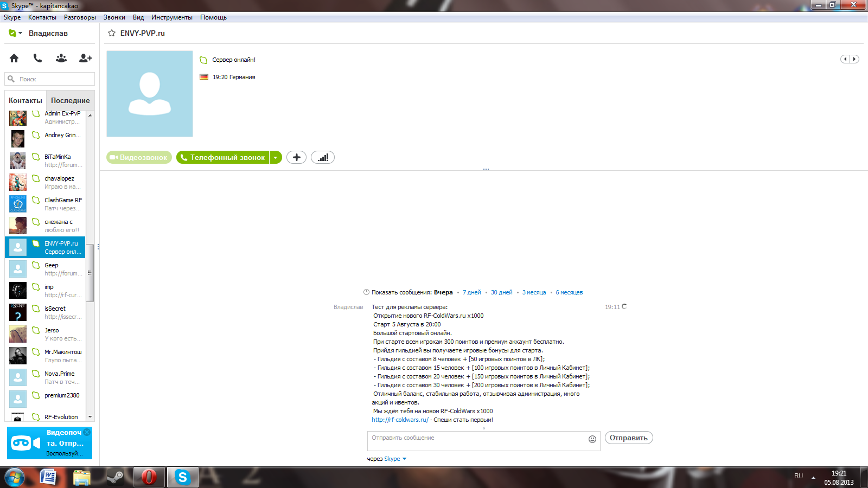
Task: Start a call with Телефонный звонок
Action: [x=223, y=157]
